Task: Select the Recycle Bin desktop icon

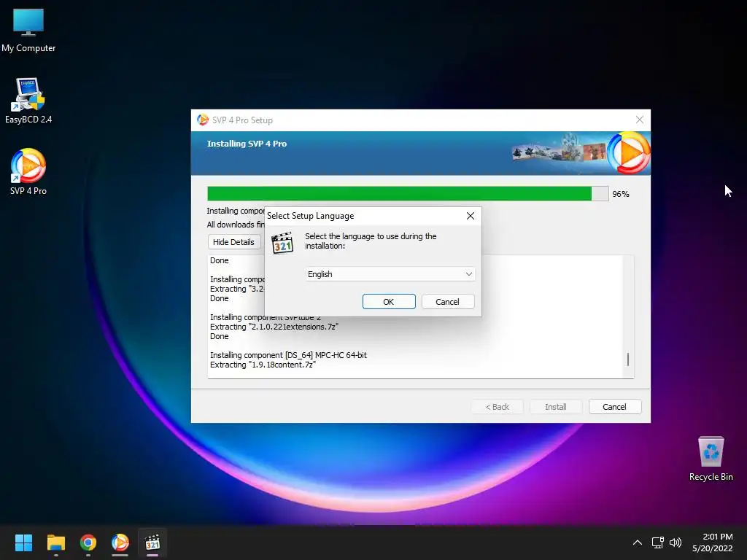Action: coord(711,459)
